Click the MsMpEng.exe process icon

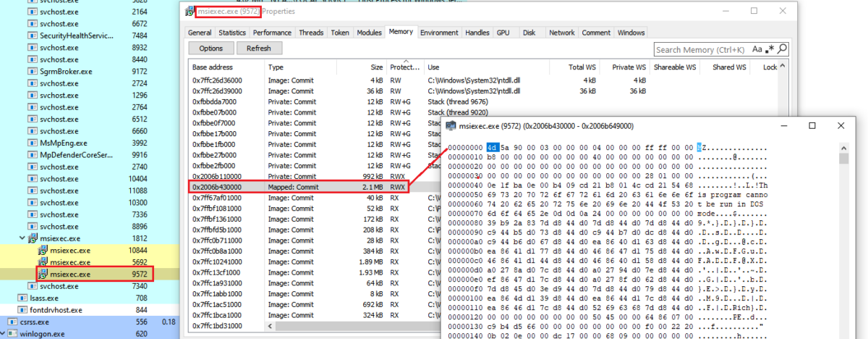click(x=33, y=143)
